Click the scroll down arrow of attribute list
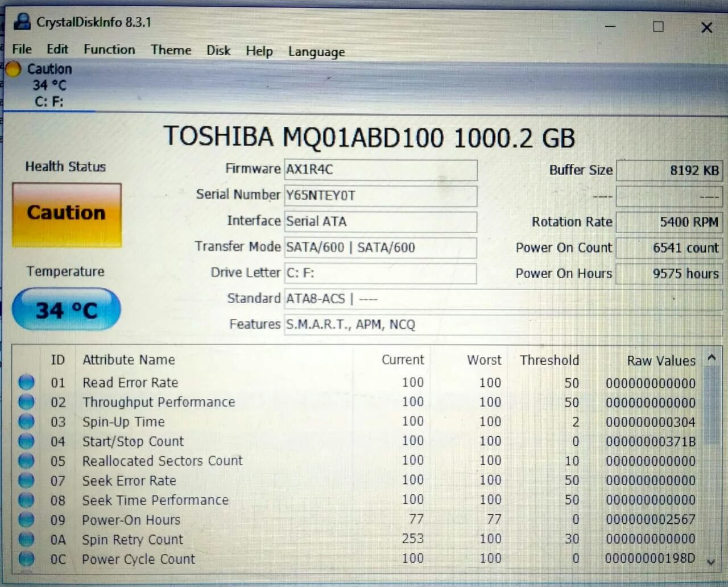Screen dimensions: 728x587 click(711, 561)
